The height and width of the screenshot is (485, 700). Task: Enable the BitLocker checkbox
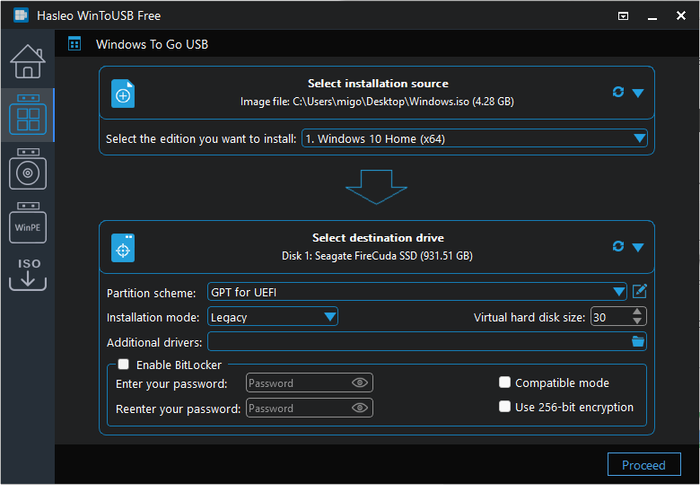[123, 364]
